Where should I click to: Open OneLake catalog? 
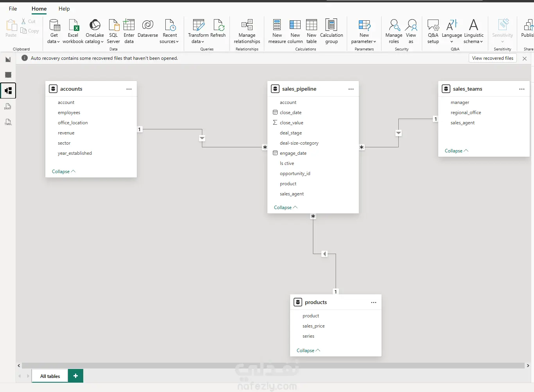coord(95,31)
